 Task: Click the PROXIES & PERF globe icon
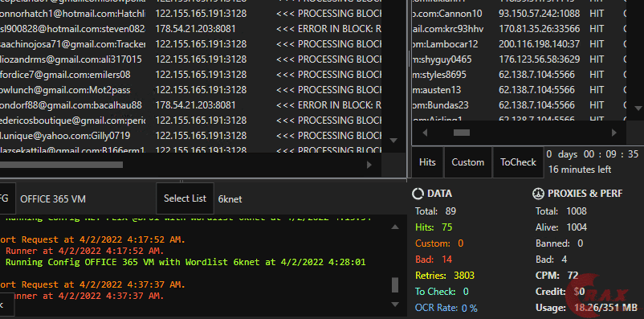(538, 193)
